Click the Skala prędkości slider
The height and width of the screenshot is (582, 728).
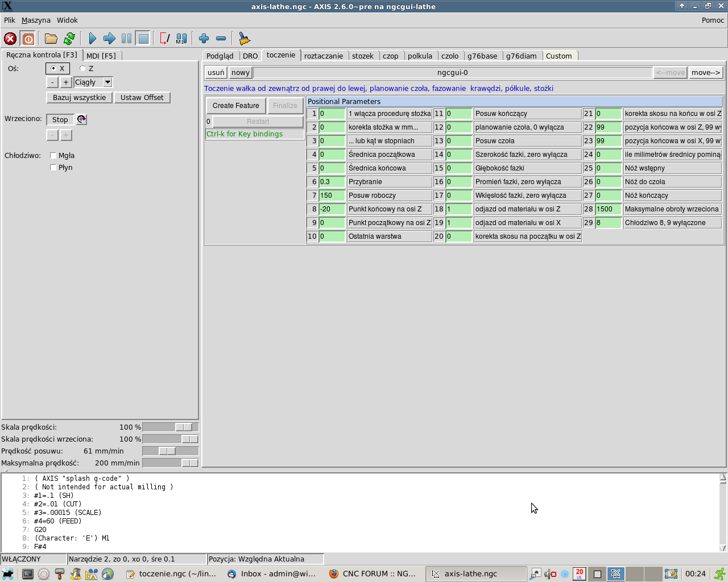[x=171, y=427]
